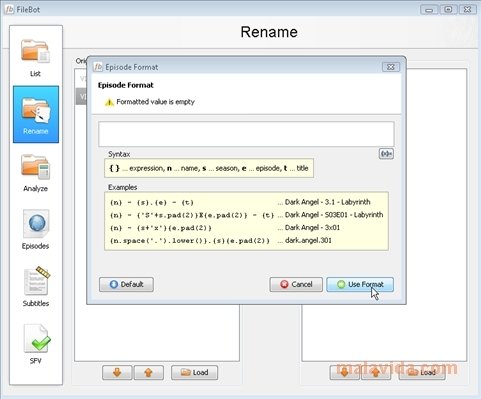Select example "{n.space('.').lower()}.{s}{e.pad(2)}"
The height and width of the screenshot is (399, 481).
click(x=190, y=241)
